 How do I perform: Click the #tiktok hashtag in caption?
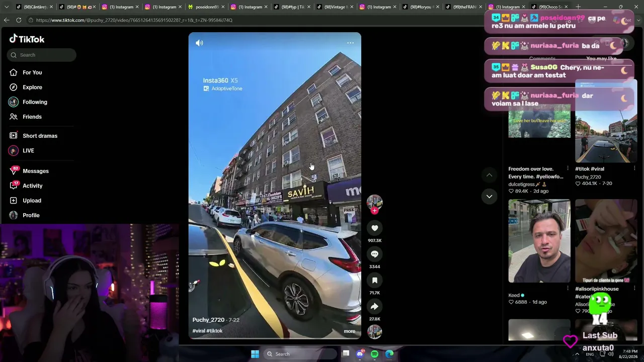pyautogui.click(x=214, y=331)
